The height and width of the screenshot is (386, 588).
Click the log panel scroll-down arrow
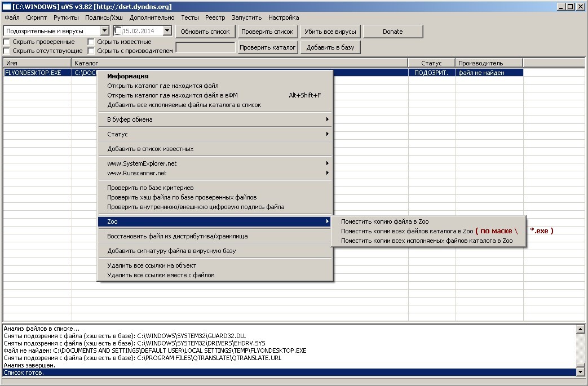[580, 372]
